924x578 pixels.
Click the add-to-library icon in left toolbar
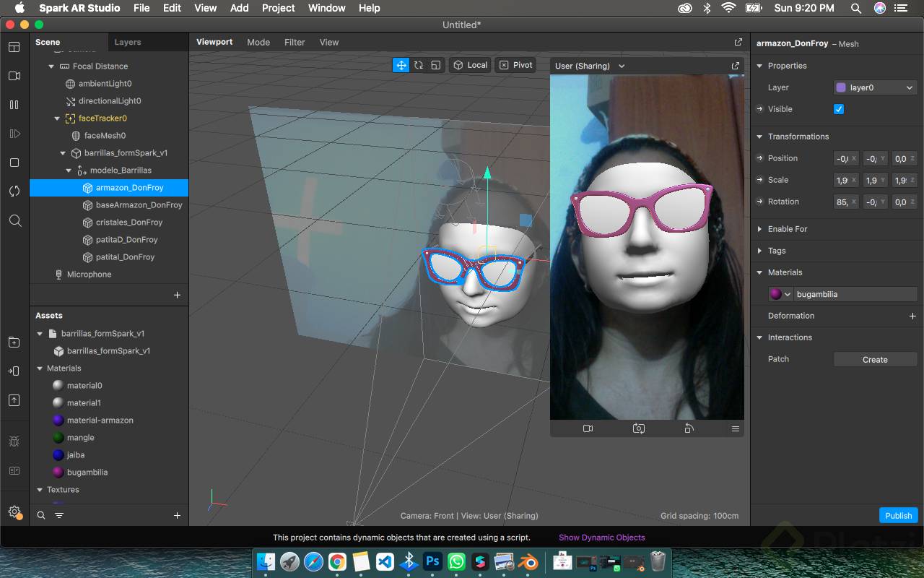(x=14, y=342)
